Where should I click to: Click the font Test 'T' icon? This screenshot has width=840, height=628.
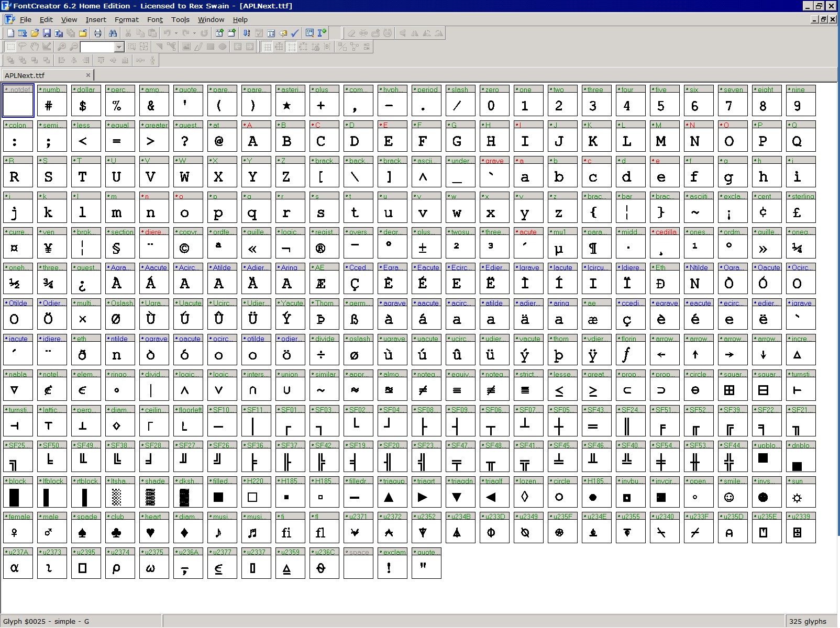click(x=271, y=33)
